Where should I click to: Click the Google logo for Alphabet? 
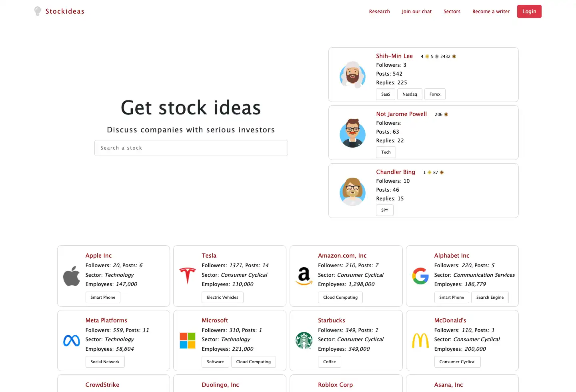click(420, 276)
